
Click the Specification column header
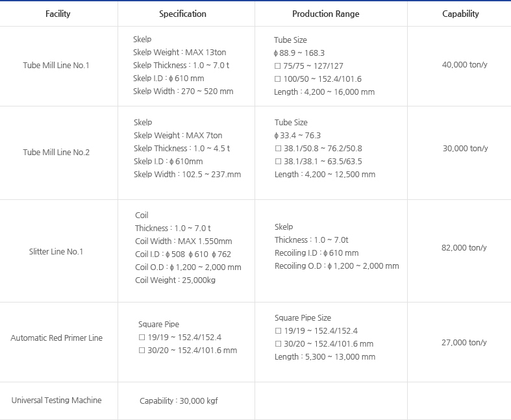click(x=182, y=14)
